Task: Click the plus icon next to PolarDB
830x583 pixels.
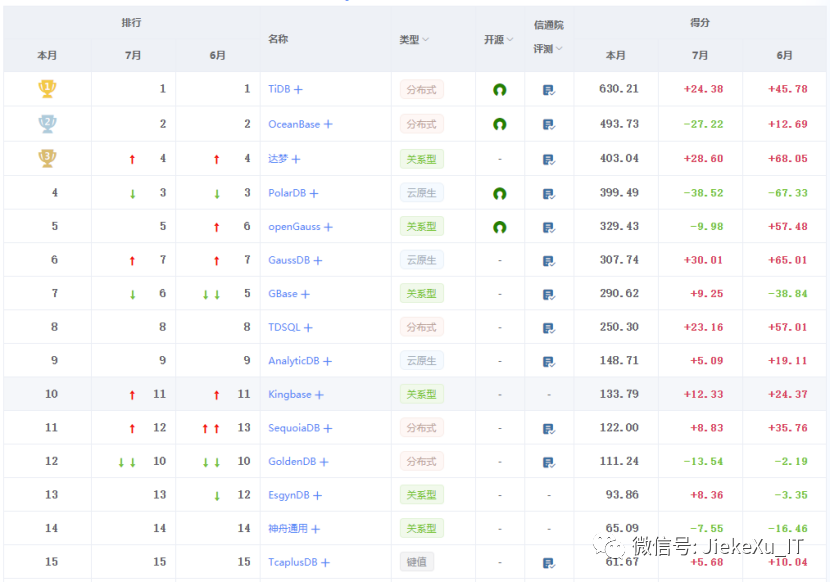Action: pos(314,193)
